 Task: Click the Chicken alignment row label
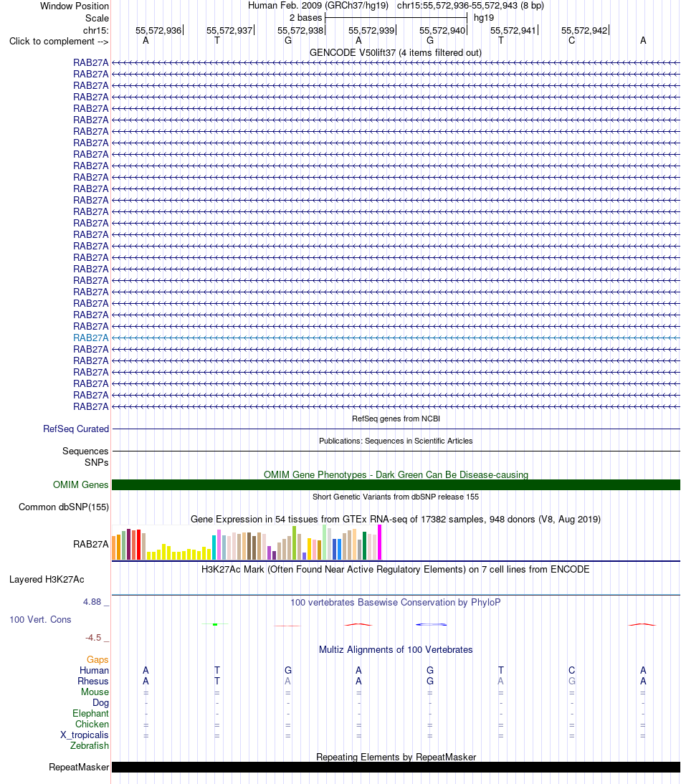92,724
